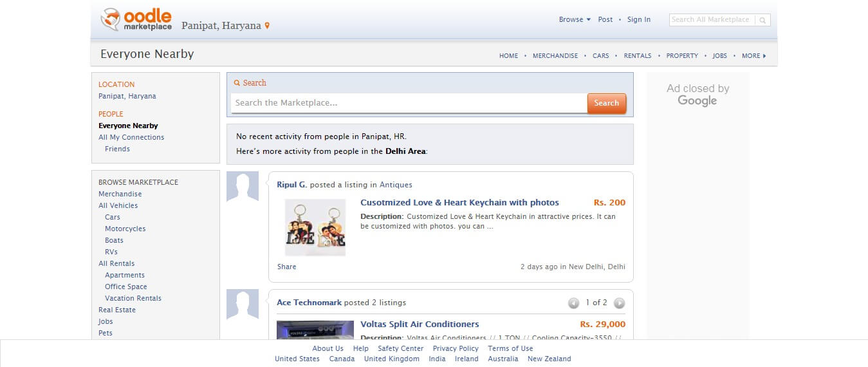Open the HOME navigation item
Screen dimensions: 868x367
[x=508, y=56]
